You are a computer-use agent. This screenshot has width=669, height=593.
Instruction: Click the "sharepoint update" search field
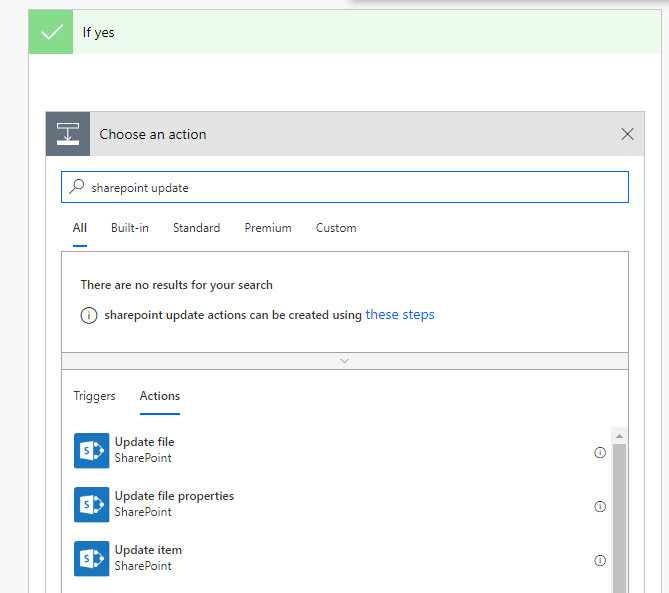[x=350, y=187]
